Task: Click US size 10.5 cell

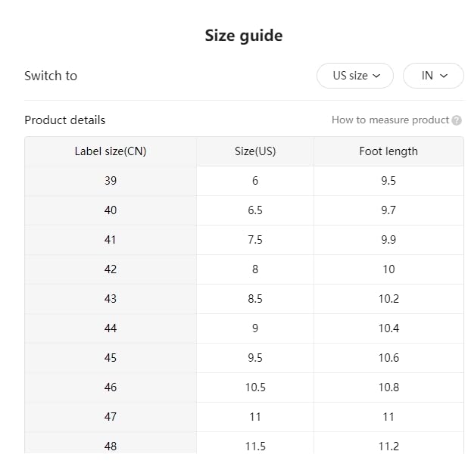Action: pos(255,387)
